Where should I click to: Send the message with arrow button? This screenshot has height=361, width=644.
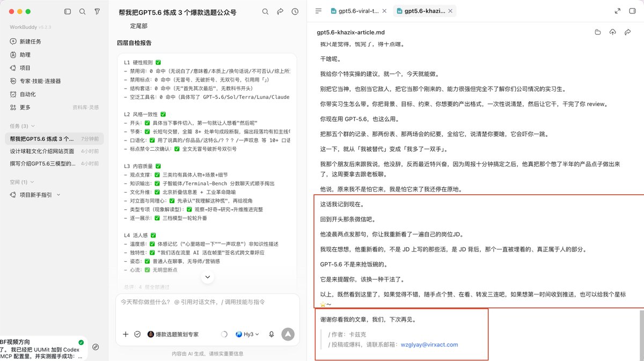pyautogui.click(x=288, y=334)
